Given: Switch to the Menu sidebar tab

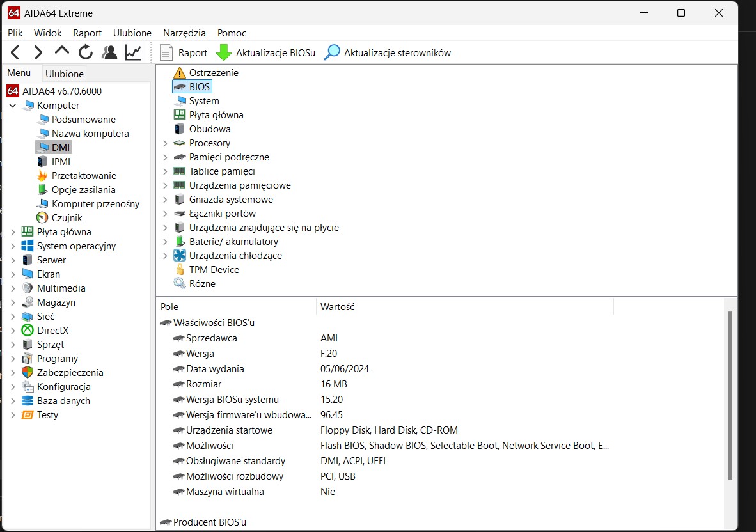Looking at the screenshot, I should 19,73.
